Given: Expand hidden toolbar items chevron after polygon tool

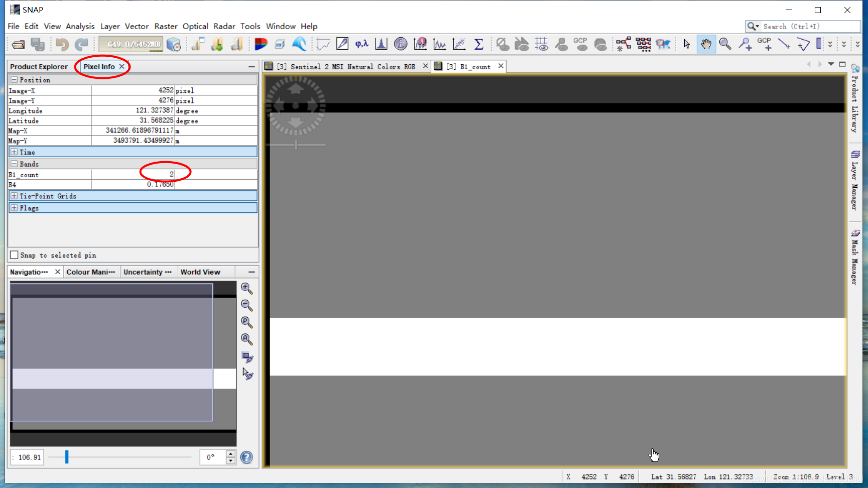Looking at the screenshot, I should [830, 44].
